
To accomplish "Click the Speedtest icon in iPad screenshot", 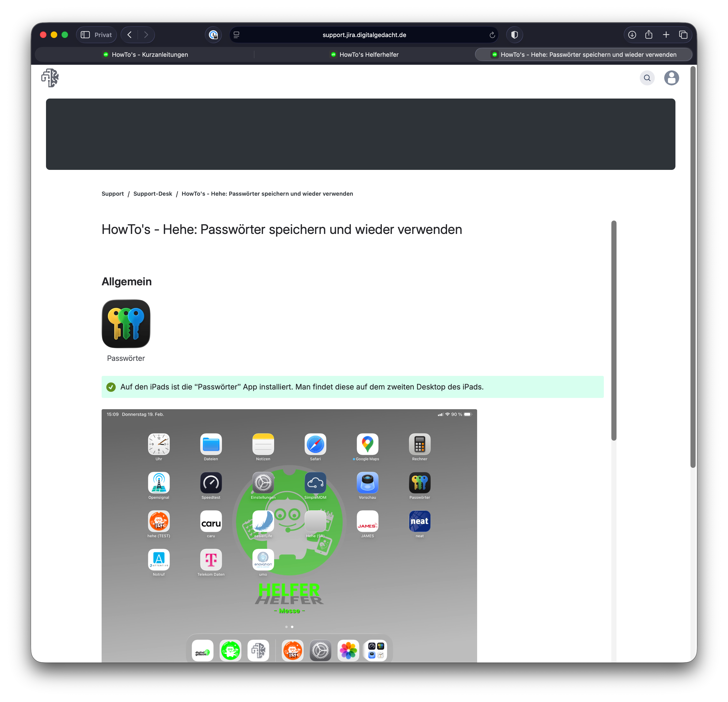I will (211, 482).
